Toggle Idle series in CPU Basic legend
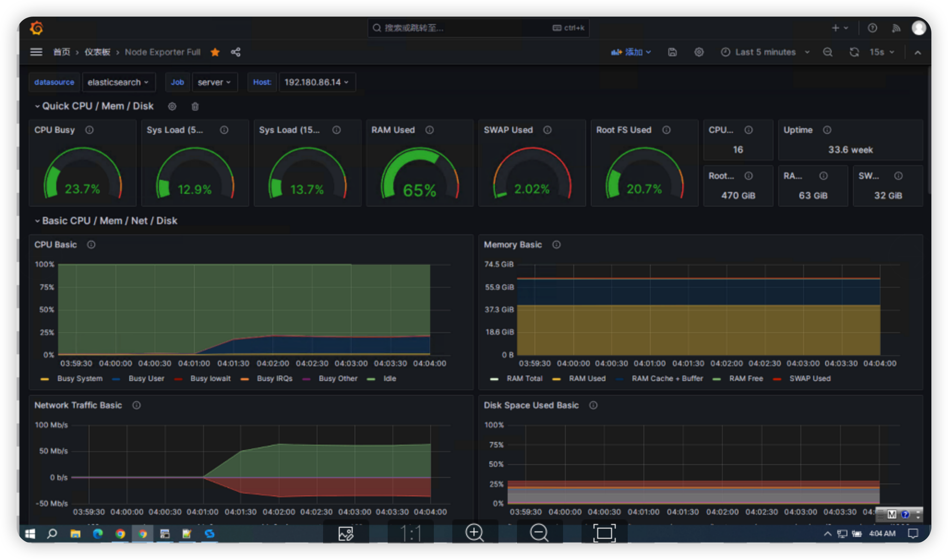This screenshot has width=948, height=560. [x=389, y=378]
